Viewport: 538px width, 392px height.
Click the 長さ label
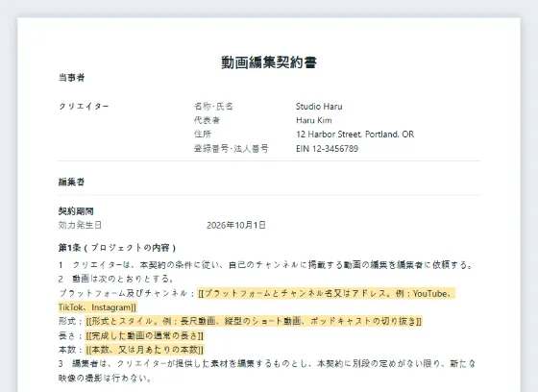(x=70, y=335)
